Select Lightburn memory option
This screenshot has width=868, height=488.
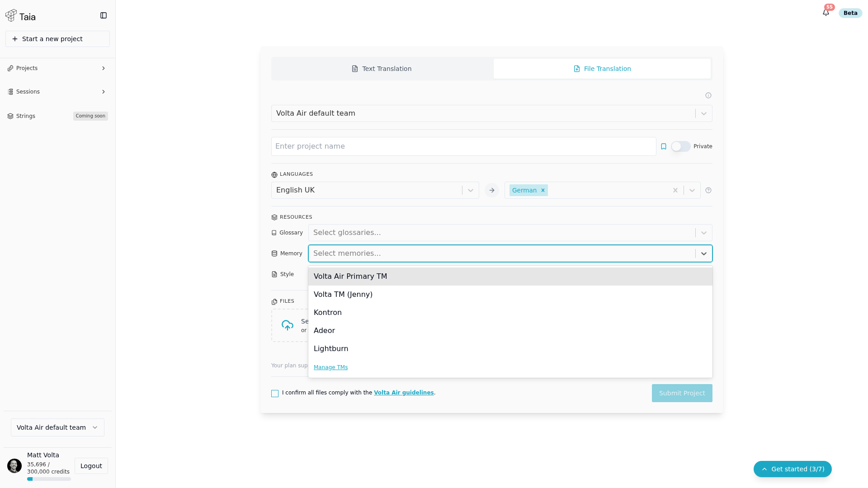(510, 349)
